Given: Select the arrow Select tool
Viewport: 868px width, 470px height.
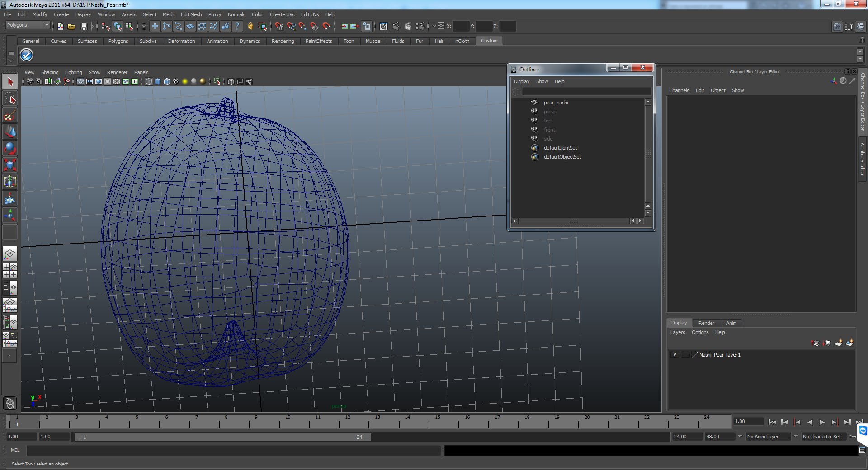Looking at the screenshot, I should [x=10, y=82].
